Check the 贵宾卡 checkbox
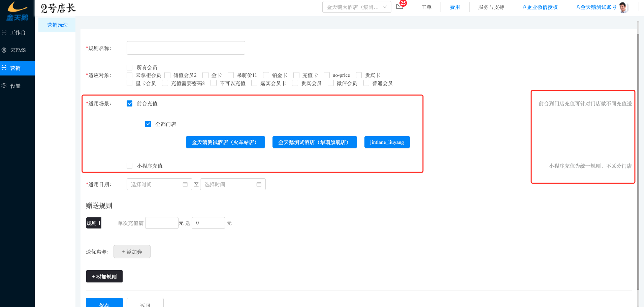644x307 pixels. point(359,75)
